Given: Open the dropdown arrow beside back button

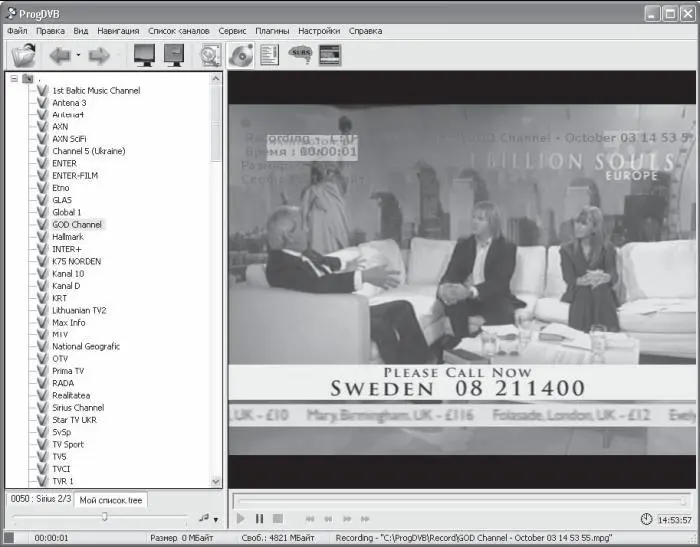Looking at the screenshot, I should click(x=76, y=55).
